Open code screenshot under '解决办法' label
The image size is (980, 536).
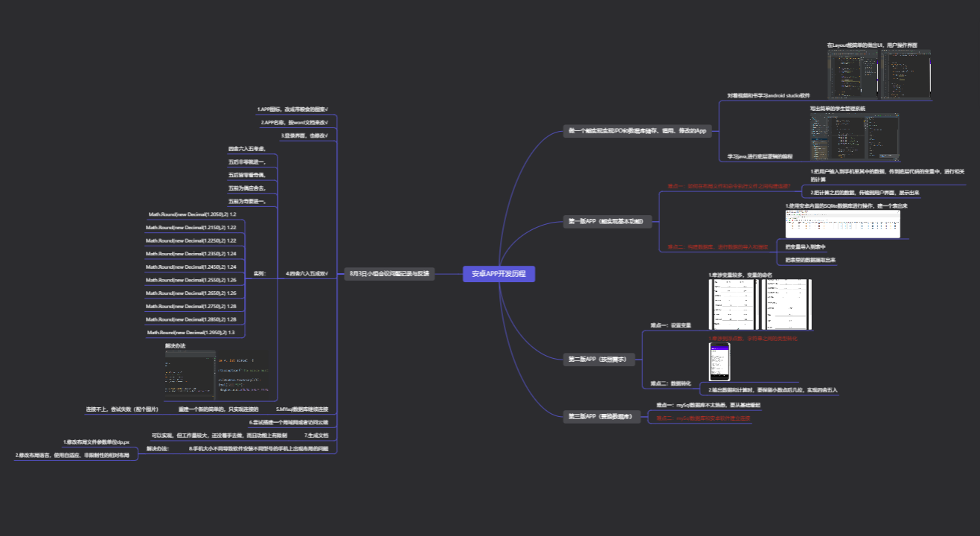tap(217, 374)
